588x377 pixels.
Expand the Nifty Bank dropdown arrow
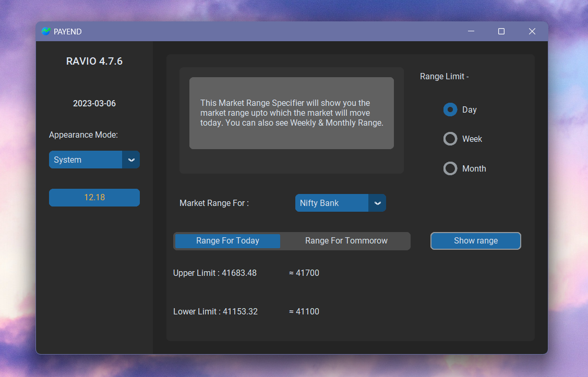click(x=377, y=203)
